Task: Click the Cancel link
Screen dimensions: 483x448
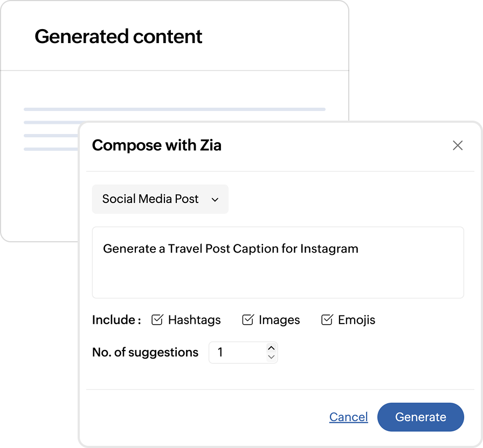Action: pyautogui.click(x=348, y=417)
